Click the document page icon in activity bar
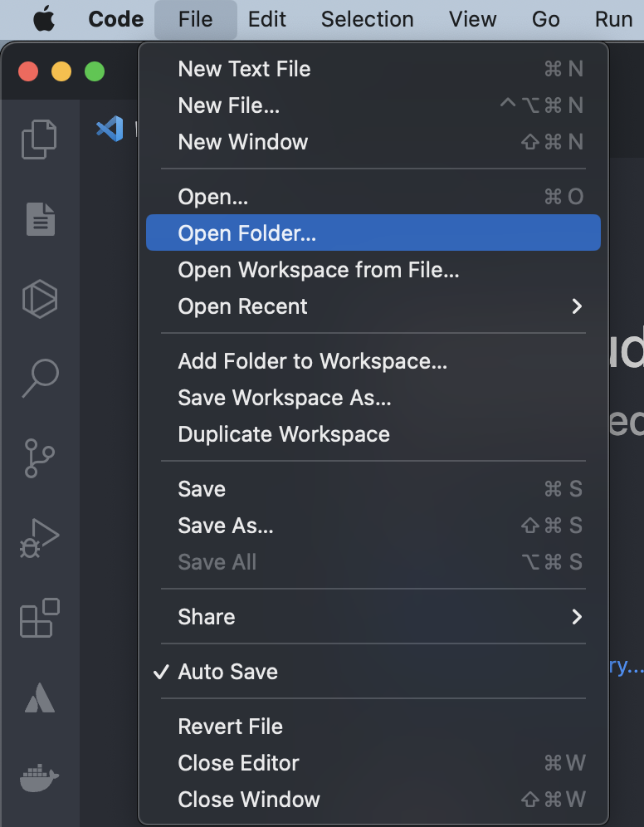 click(39, 219)
